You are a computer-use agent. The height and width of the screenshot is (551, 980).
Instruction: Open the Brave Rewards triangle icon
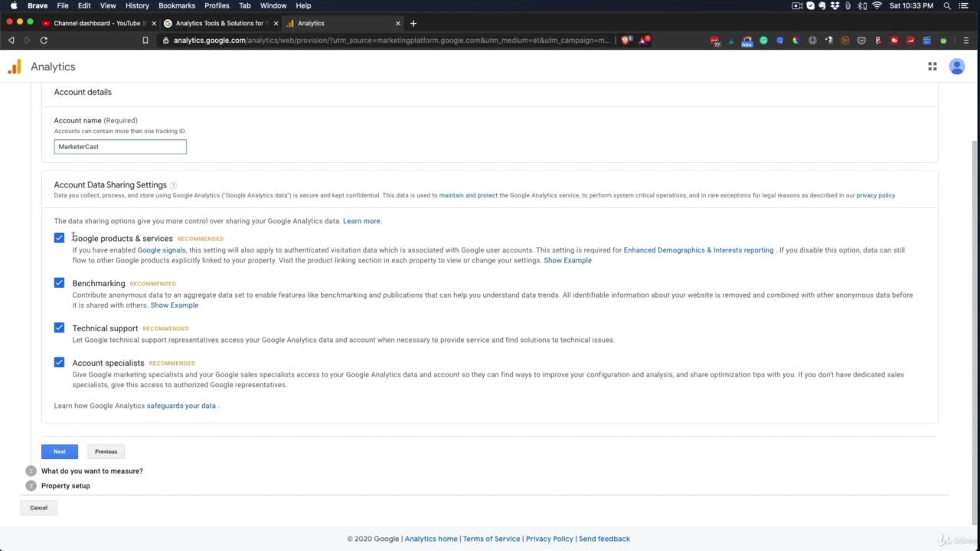644,40
